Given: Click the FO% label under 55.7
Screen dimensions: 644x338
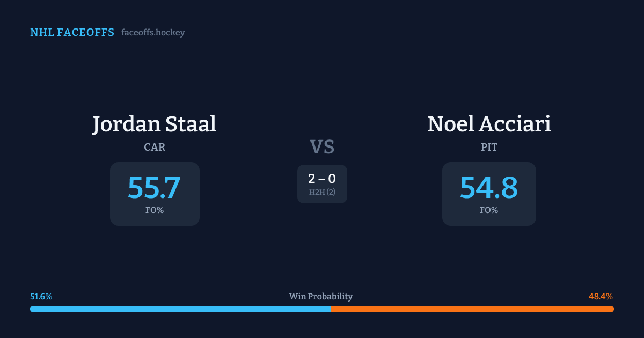Looking at the screenshot, I should pyautogui.click(x=155, y=210).
